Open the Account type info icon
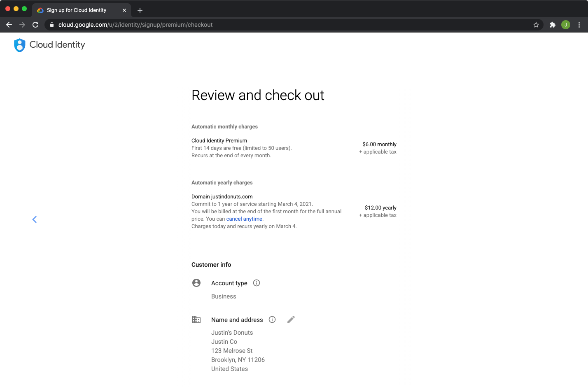The height and width of the screenshot is (387, 588). tap(257, 283)
